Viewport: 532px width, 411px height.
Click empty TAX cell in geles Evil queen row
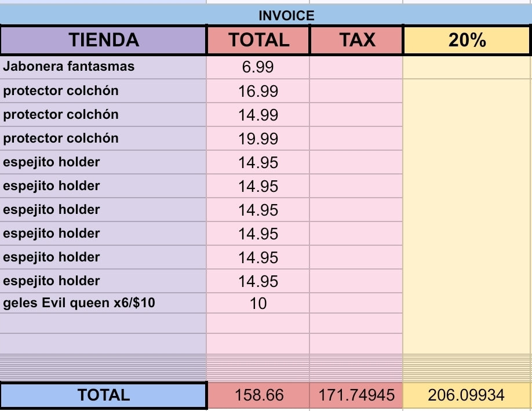point(356,303)
